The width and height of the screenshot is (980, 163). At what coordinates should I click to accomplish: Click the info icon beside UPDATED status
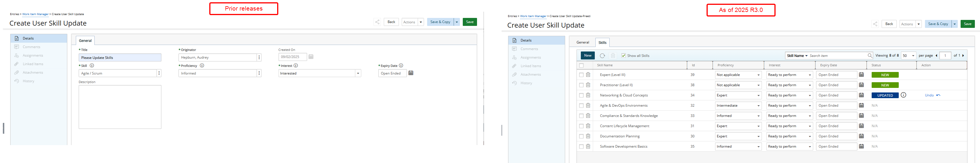point(904,95)
